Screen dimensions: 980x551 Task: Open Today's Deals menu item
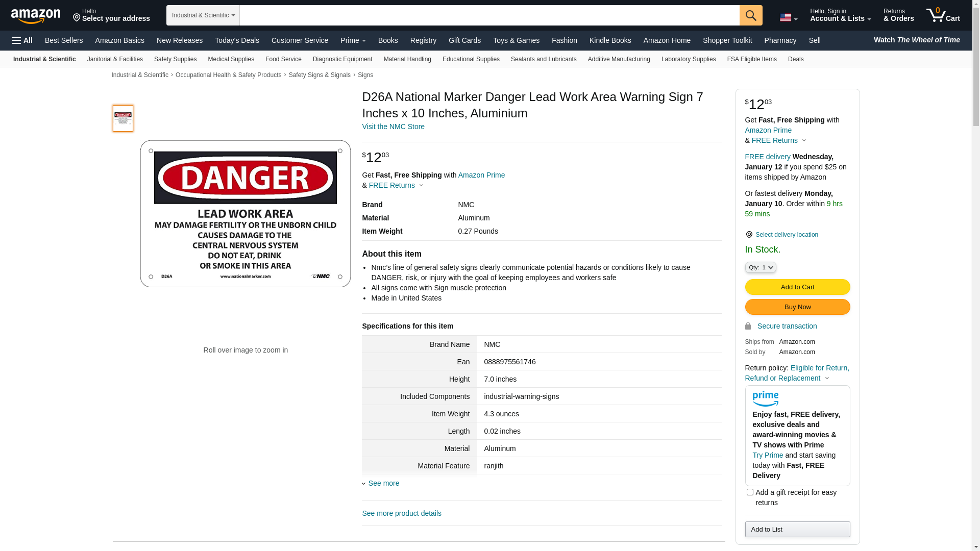coord(237,40)
